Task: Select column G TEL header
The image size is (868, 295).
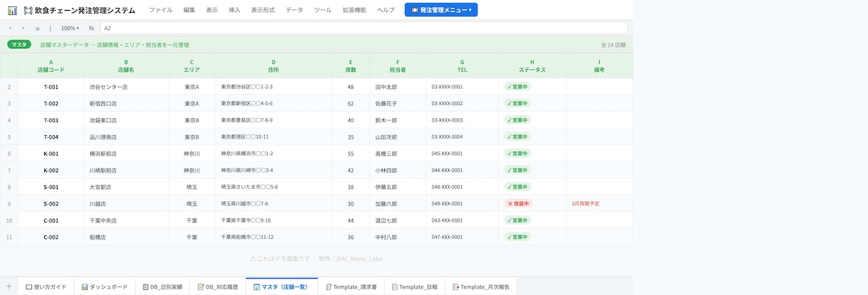Action: pos(462,65)
